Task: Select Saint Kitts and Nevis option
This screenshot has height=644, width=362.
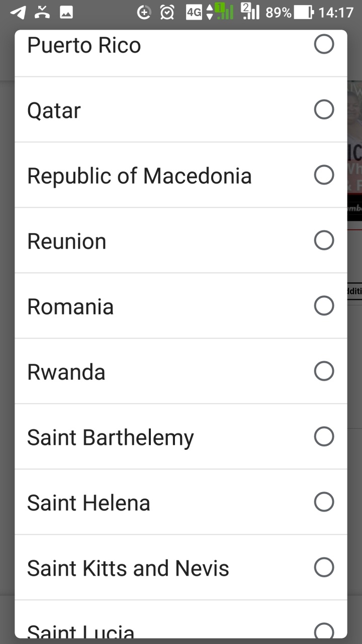Action: (x=128, y=568)
